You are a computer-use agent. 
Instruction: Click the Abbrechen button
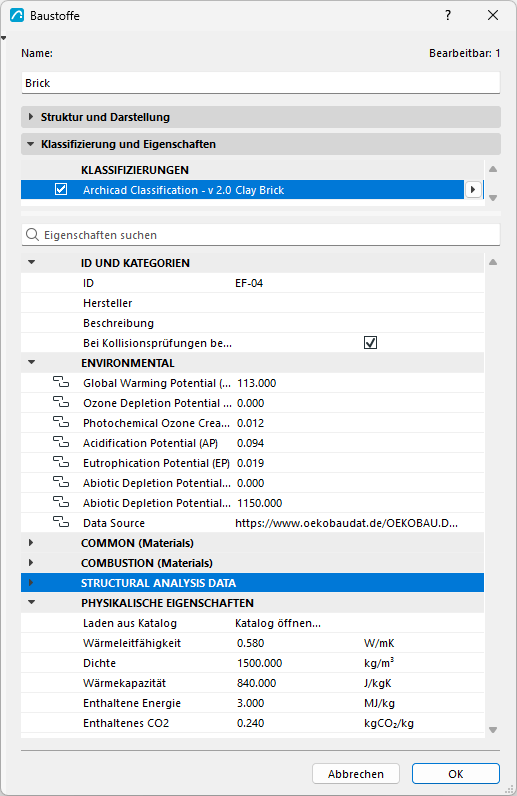(x=356, y=774)
